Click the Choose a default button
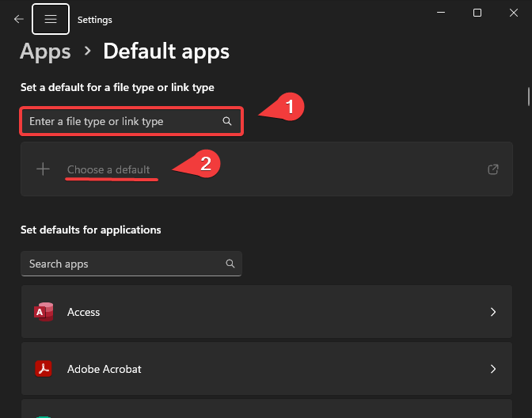Viewport: 532px width, 418px height. click(108, 169)
